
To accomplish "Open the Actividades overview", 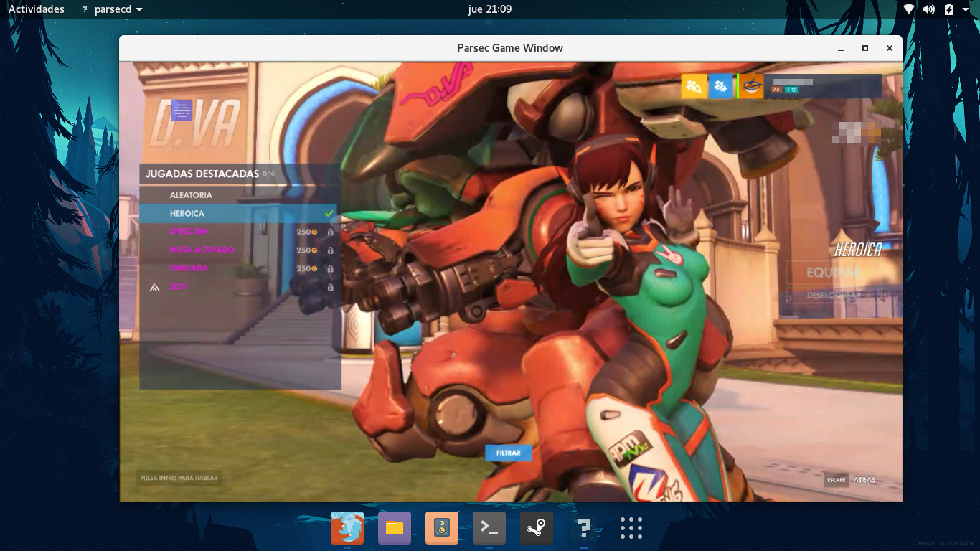I will click(x=37, y=9).
